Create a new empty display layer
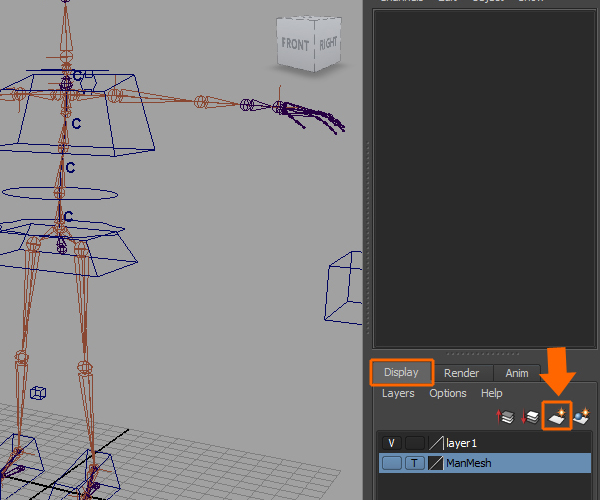The height and width of the screenshot is (500, 600). 557,416
